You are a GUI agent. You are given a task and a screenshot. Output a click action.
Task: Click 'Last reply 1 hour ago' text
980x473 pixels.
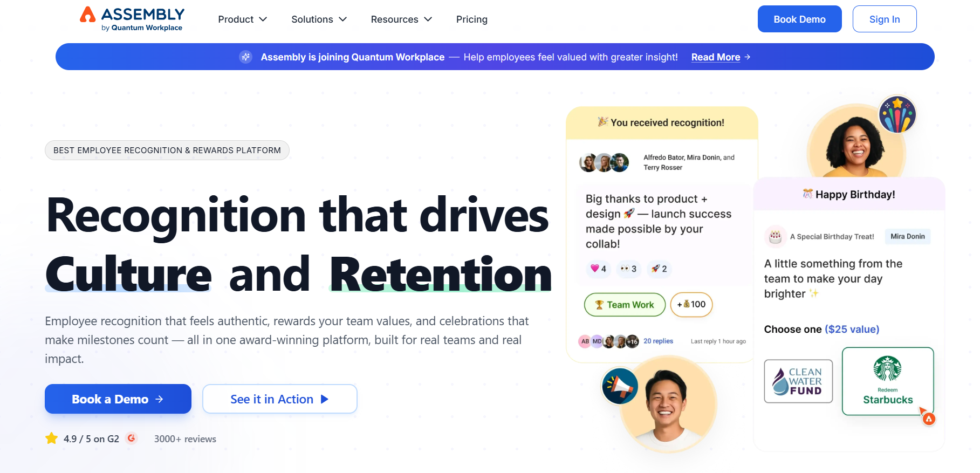[718, 341]
